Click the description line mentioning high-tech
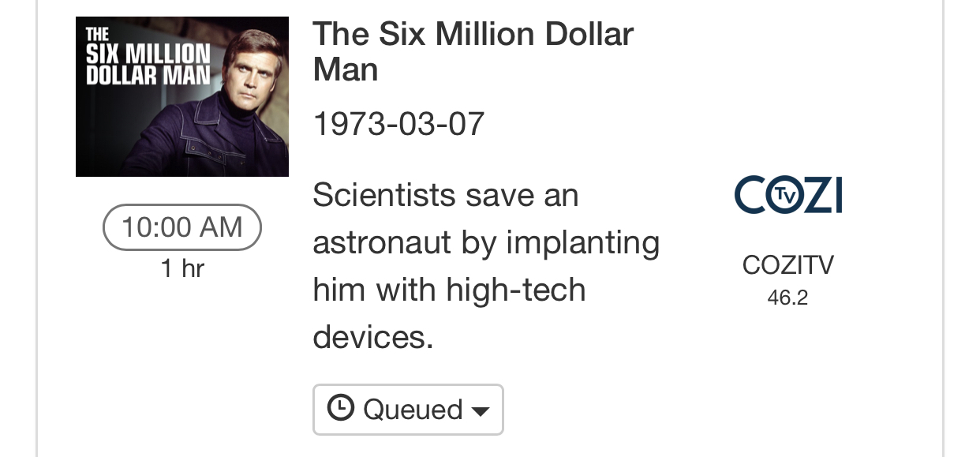Screen dimensions: 980x457 pos(449,290)
